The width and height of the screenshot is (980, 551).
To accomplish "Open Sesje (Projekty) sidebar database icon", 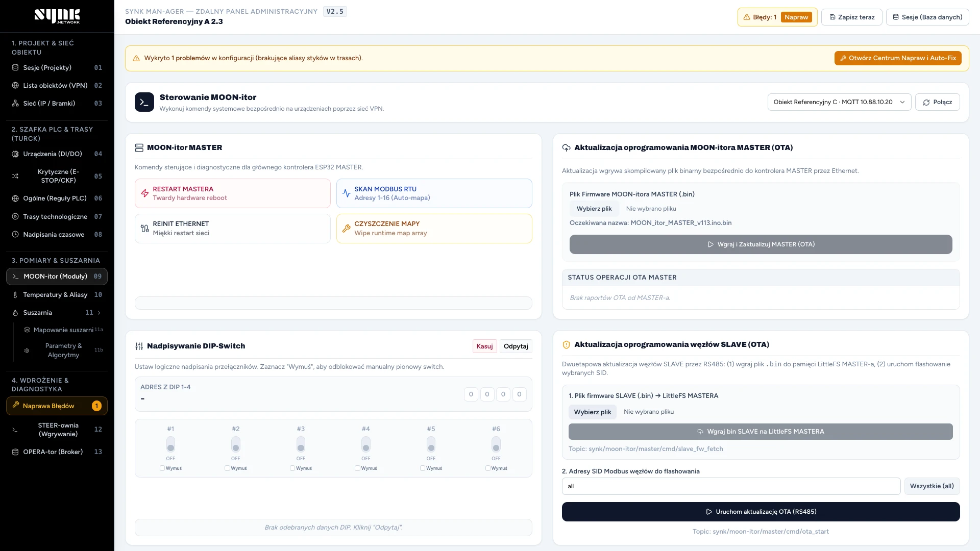I will 15,68.
